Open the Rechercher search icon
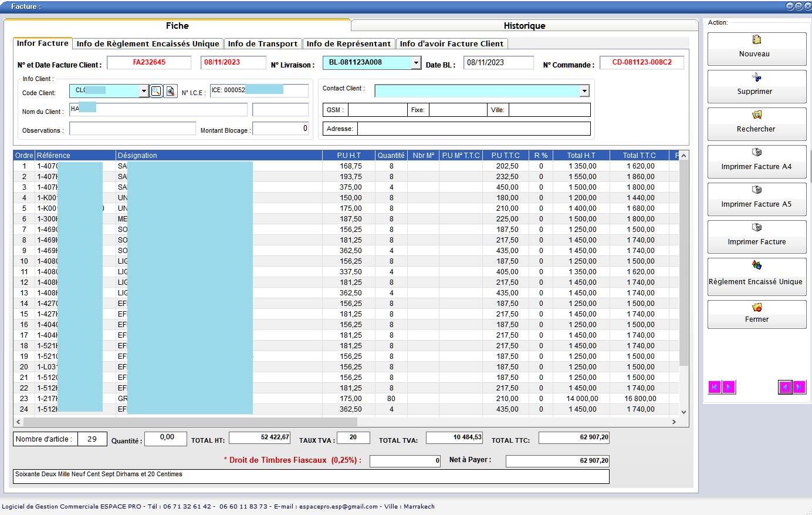The height and width of the screenshot is (515, 812). tap(756, 115)
